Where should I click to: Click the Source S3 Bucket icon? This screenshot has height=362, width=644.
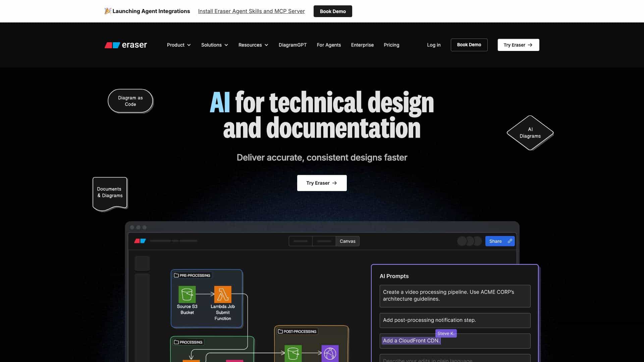[187, 294]
